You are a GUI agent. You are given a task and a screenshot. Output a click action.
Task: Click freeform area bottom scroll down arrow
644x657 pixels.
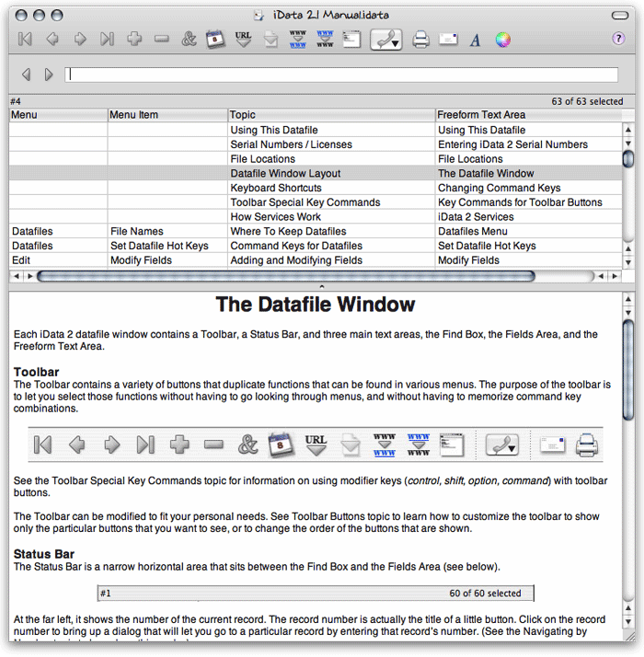pyautogui.click(x=628, y=621)
